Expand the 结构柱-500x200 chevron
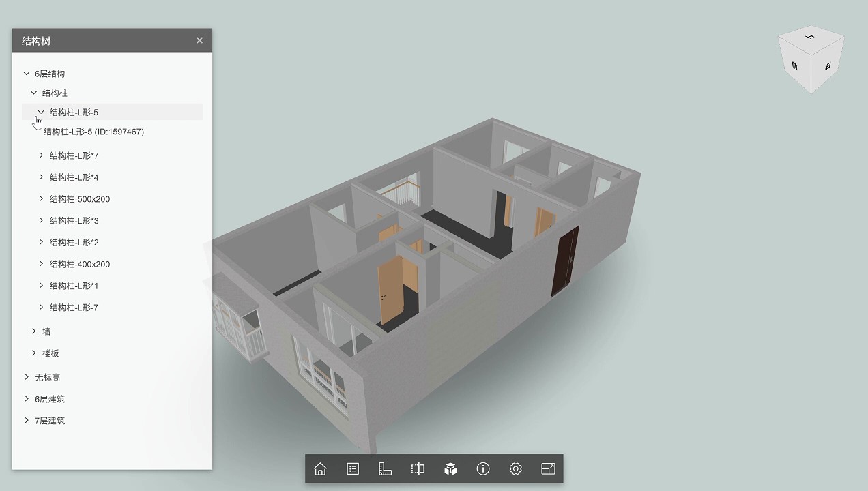868x491 pixels. tap(41, 199)
